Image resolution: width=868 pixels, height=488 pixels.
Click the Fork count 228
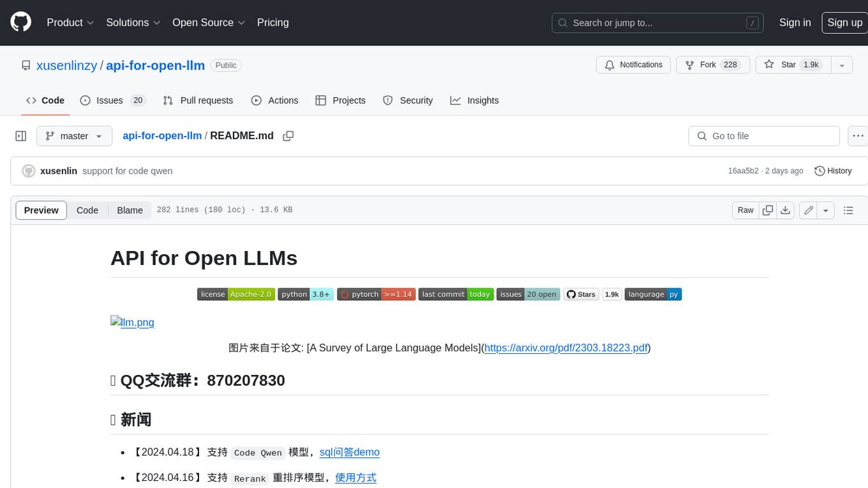pos(730,65)
